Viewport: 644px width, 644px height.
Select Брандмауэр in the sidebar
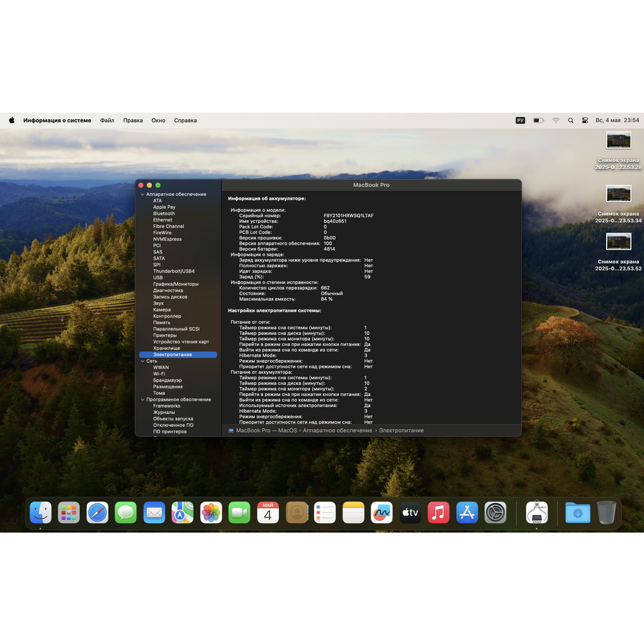pyautogui.click(x=167, y=381)
